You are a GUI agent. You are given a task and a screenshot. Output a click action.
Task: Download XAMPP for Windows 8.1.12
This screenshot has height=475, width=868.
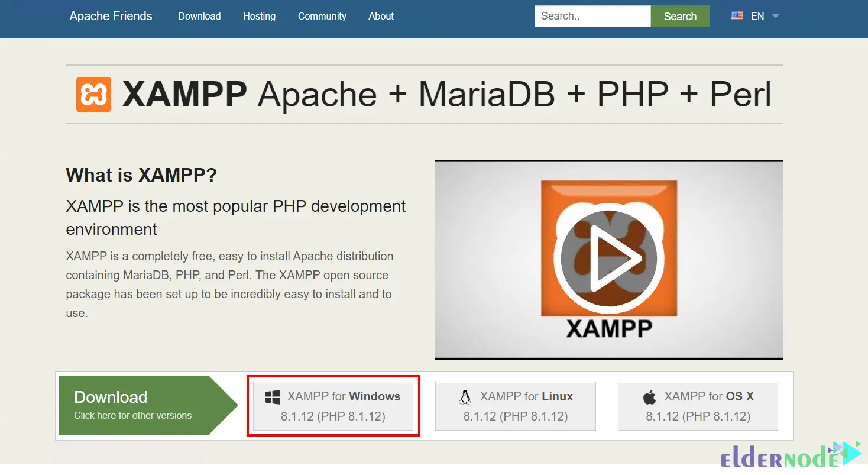333,406
